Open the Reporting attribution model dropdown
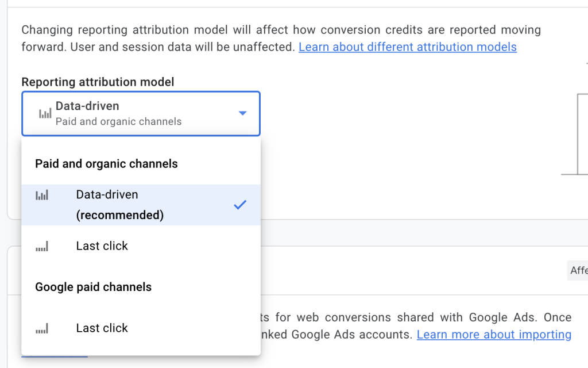This screenshot has width=588, height=368. click(141, 113)
